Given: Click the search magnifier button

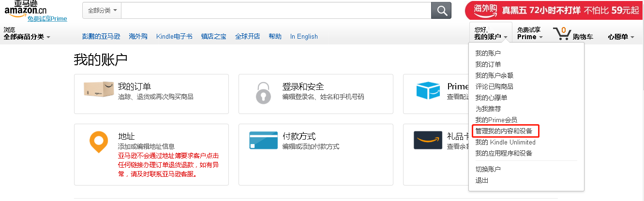Looking at the screenshot, I should point(441,10).
